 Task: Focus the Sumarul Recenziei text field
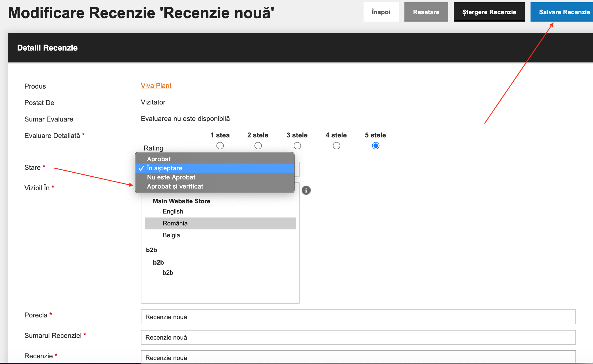[358, 337]
